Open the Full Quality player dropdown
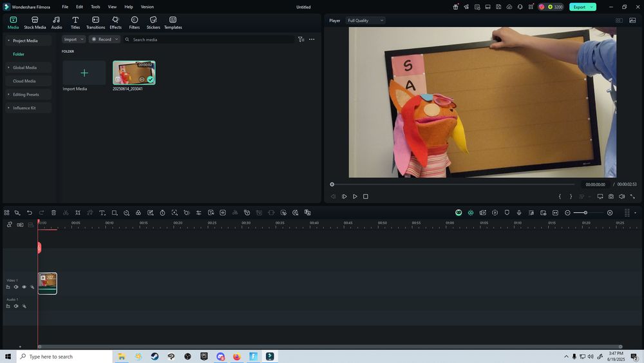 pyautogui.click(x=365, y=21)
